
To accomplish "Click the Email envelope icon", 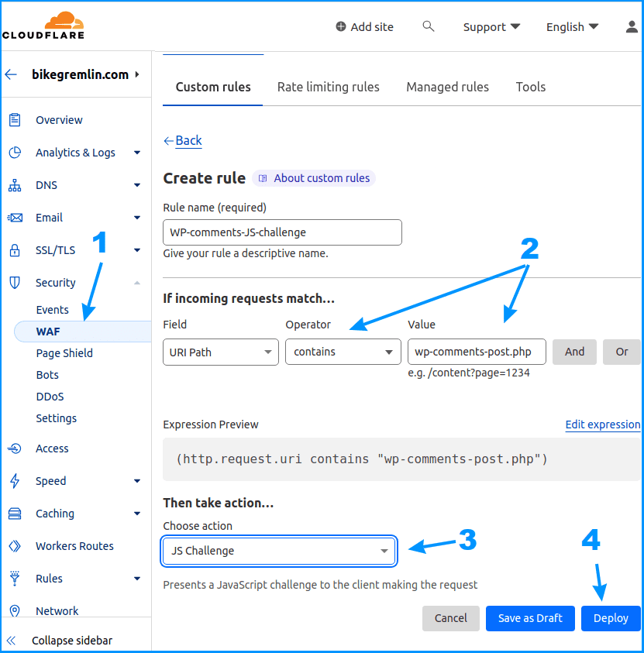I will pyautogui.click(x=15, y=218).
